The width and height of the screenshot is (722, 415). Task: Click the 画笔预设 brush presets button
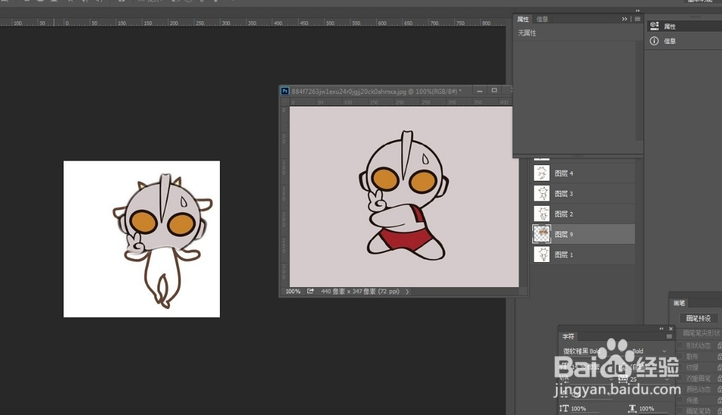698,318
